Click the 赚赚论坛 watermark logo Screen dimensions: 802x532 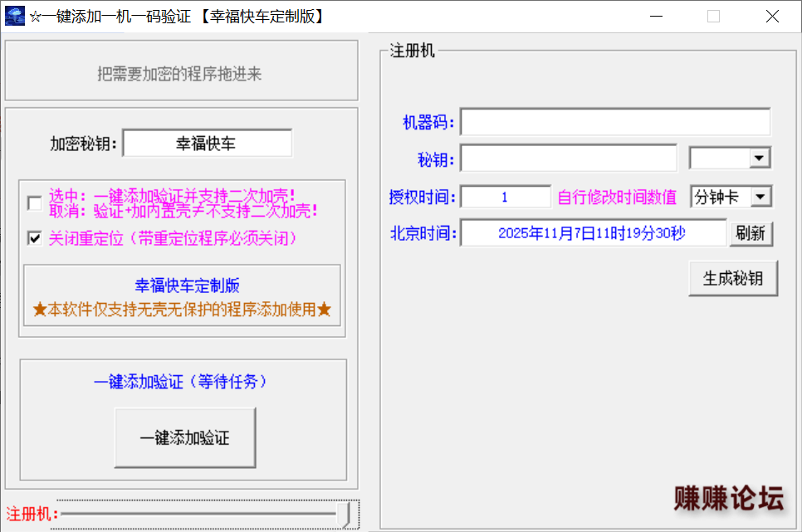[x=728, y=498]
